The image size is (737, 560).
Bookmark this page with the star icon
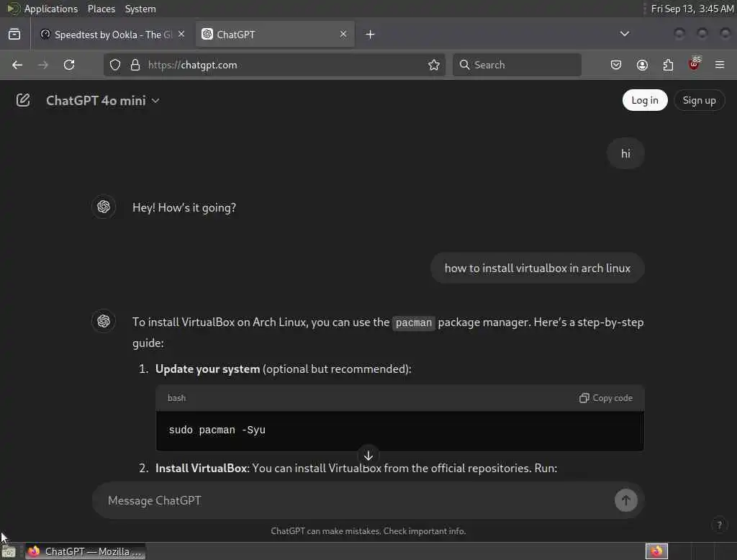pyautogui.click(x=434, y=65)
